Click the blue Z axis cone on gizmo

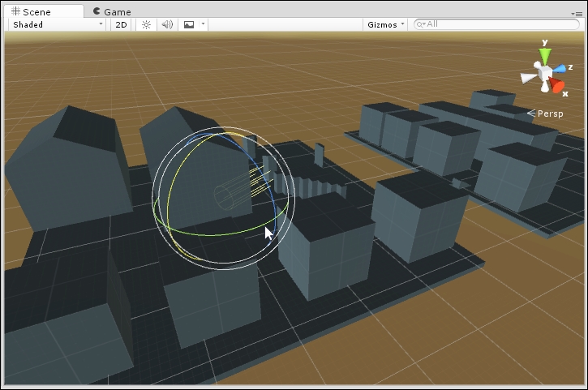pyautogui.click(x=559, y=69)
